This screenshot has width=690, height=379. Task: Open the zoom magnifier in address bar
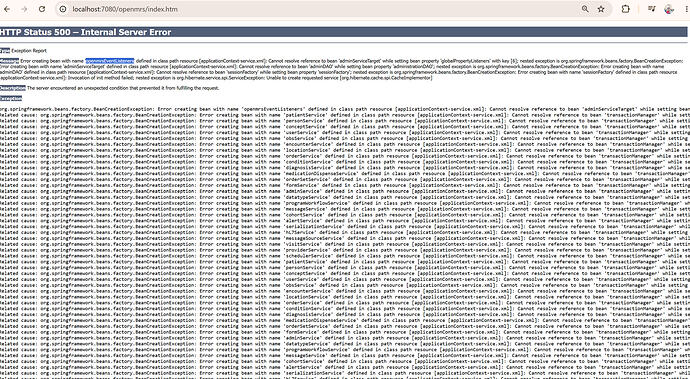585,9
